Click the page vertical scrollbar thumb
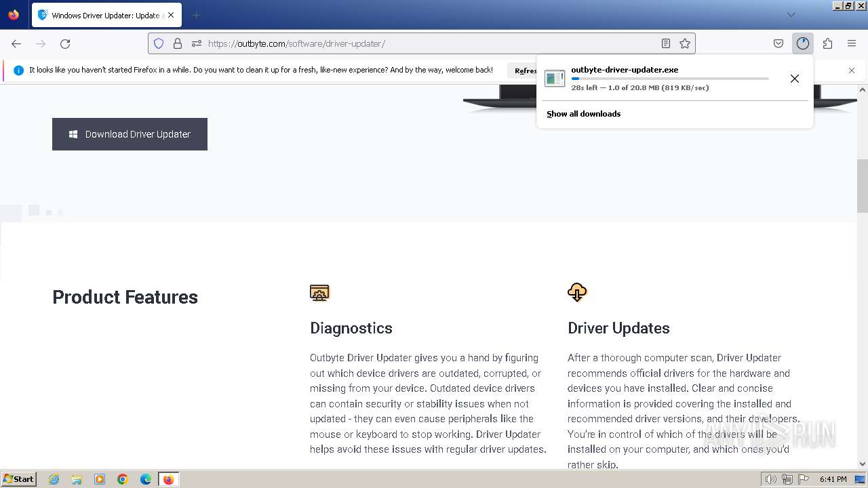This screenshot has width=868, height=488. coord(863,186)
